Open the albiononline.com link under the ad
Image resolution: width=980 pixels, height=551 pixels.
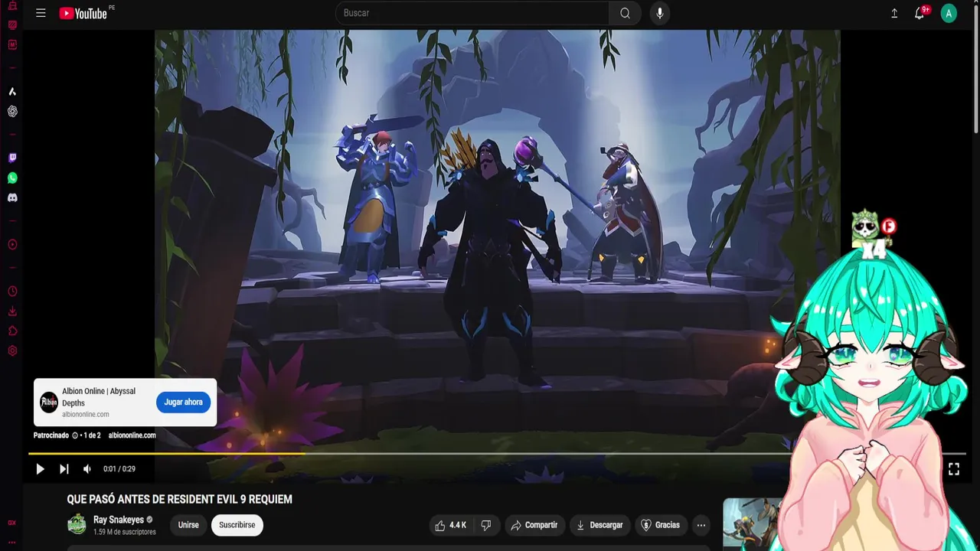(132, 435)
